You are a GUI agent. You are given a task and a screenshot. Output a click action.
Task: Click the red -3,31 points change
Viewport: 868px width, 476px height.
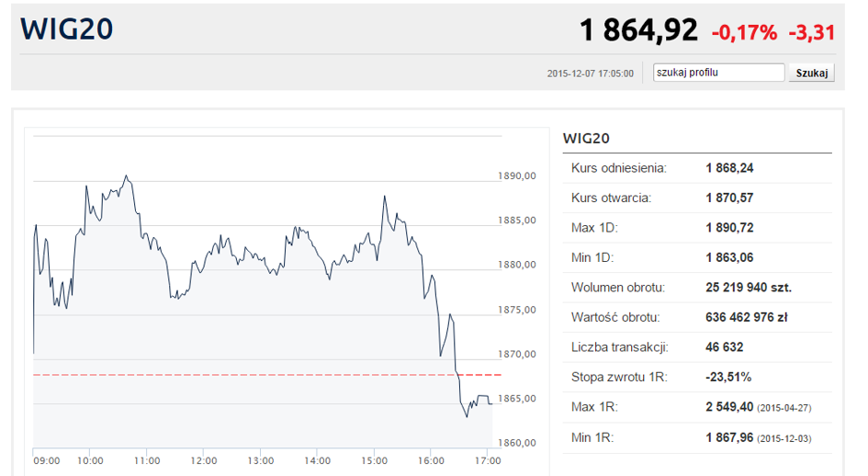click(811, 33)
